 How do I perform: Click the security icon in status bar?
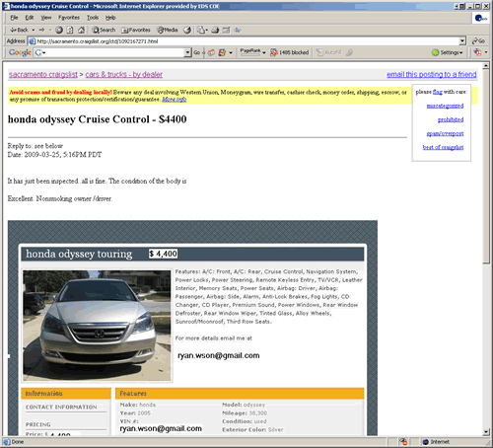[403, 441]
